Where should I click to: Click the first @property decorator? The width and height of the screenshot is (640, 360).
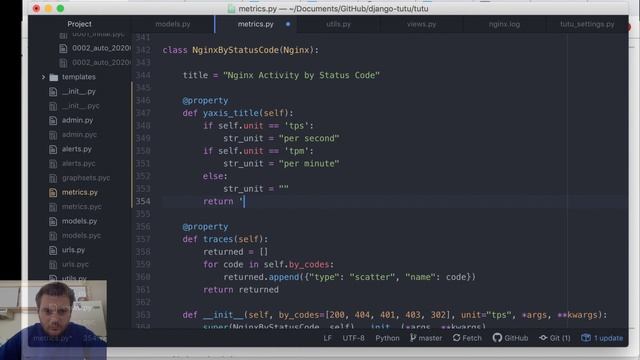(205, 100)
